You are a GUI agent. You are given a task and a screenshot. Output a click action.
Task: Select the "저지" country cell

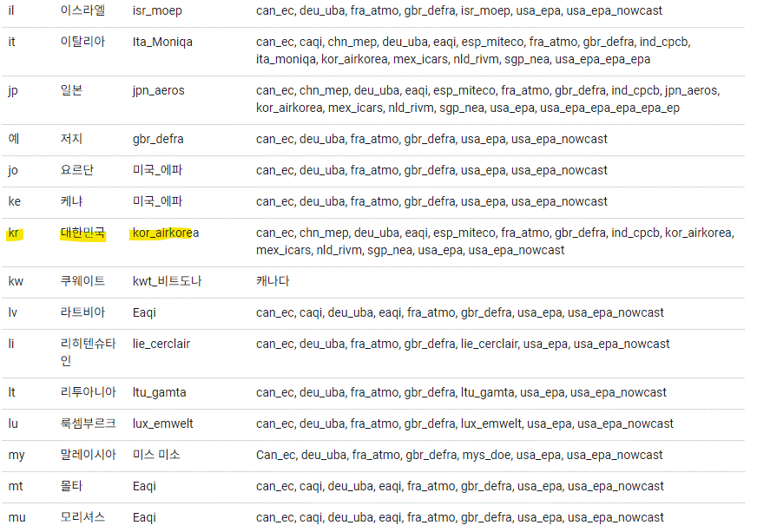click(71, 139)
